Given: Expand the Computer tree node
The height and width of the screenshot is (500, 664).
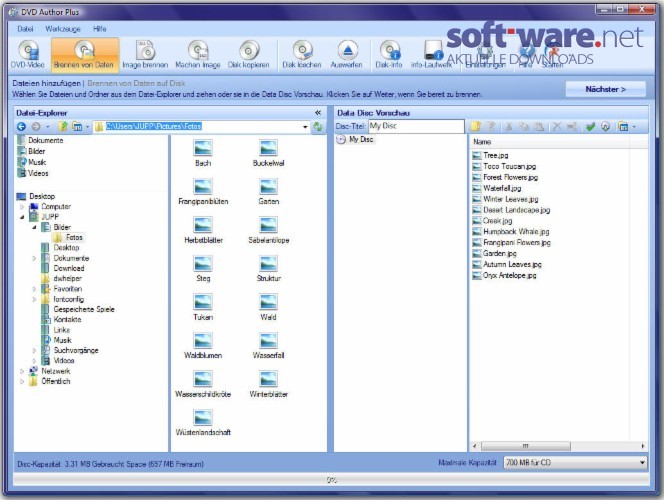Looking at the screenshot, I should coord(22,207).
